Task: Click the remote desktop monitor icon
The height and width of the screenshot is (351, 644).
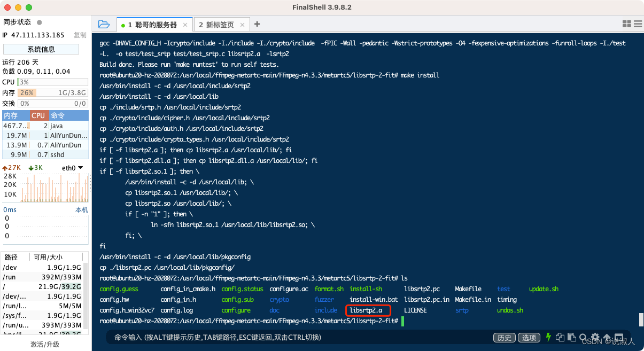Action: (x=618, y=337)
